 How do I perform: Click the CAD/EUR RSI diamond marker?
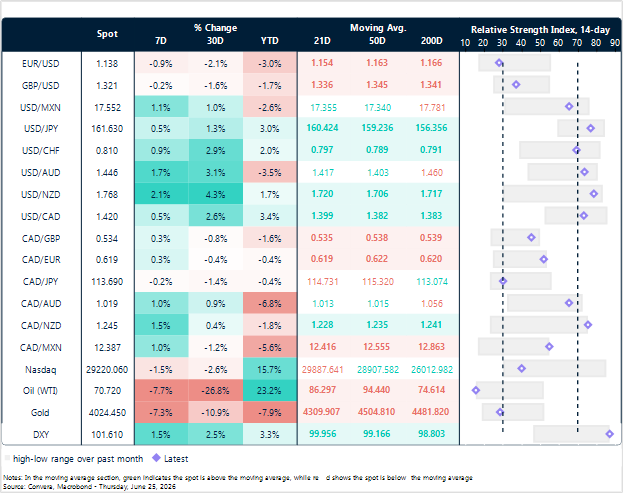point(544,260)
